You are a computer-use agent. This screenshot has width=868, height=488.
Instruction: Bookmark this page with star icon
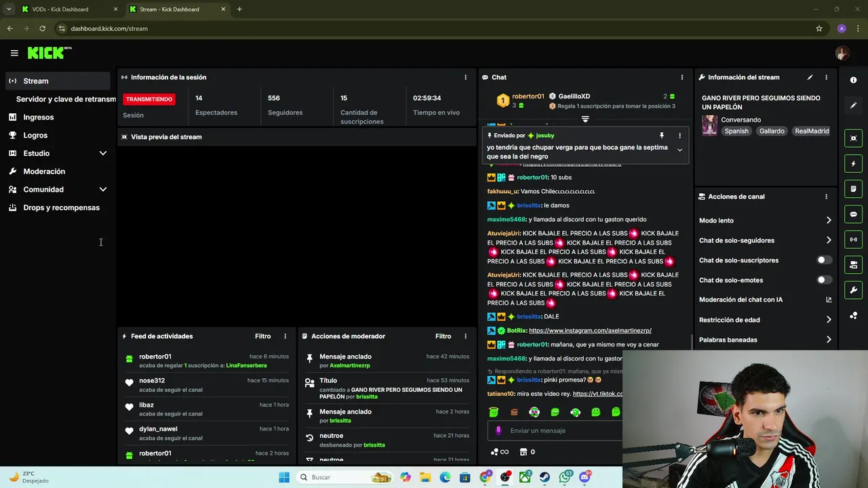coord(819,28)
